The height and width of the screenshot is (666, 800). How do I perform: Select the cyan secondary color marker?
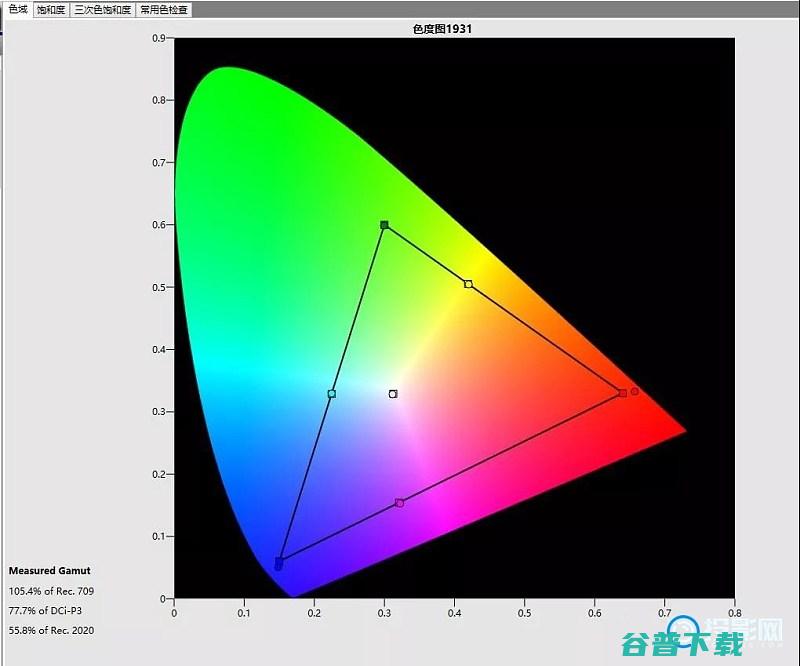pyautogui.click(x=332, y=394)
